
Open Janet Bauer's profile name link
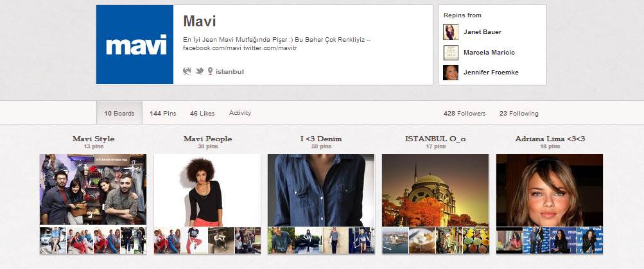click(x=482, y=32)
